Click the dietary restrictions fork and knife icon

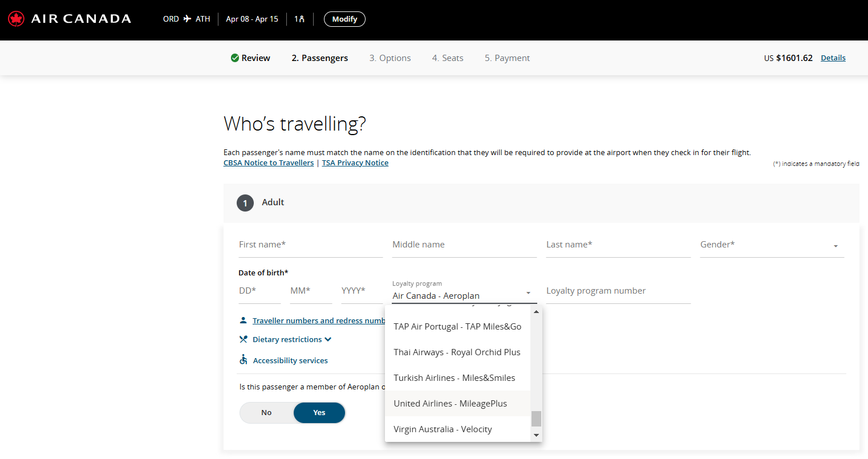[x=244, y=339]
